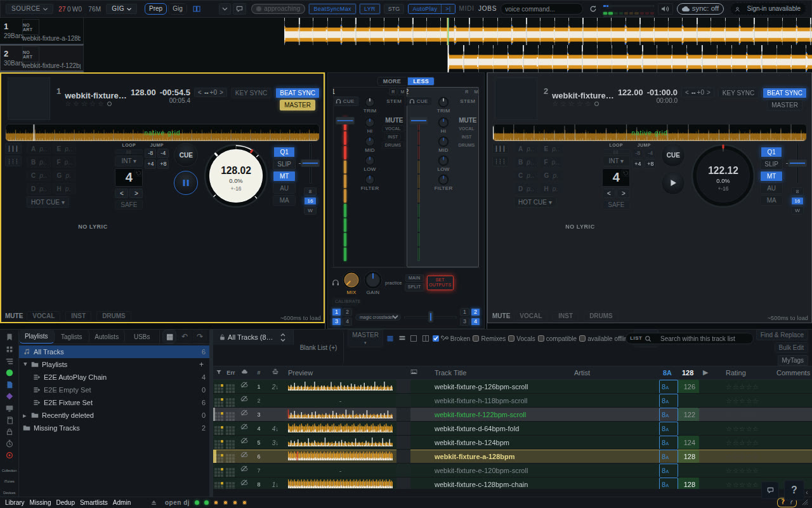Image resolution: width=812 pixels, height=508 pixels.
Task: Uncheck the Broken filter checkbox
Action: (436, 338)
